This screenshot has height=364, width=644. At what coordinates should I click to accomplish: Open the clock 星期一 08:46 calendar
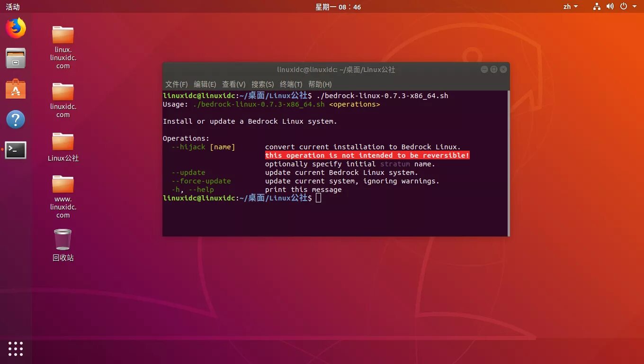338,7
